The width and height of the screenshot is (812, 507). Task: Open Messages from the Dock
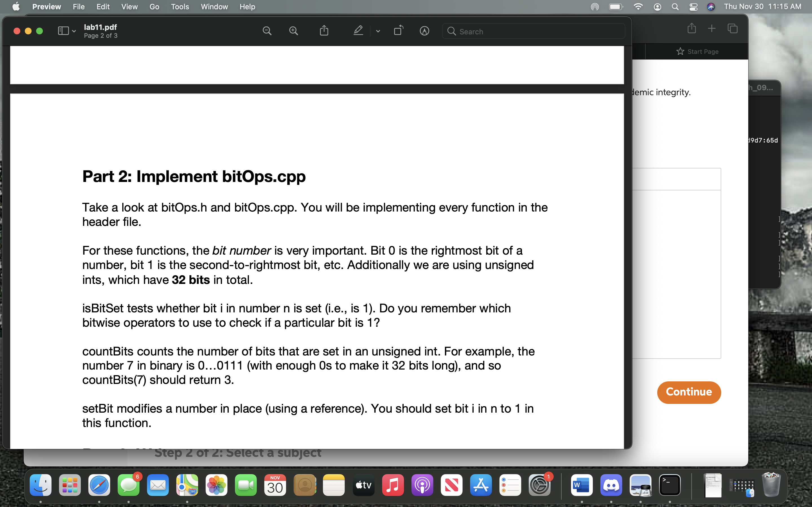(x=129, y=485)
